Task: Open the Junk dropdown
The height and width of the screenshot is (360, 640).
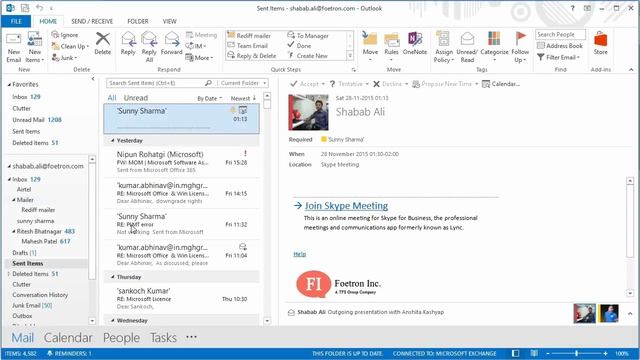Action: coord(64,58)
